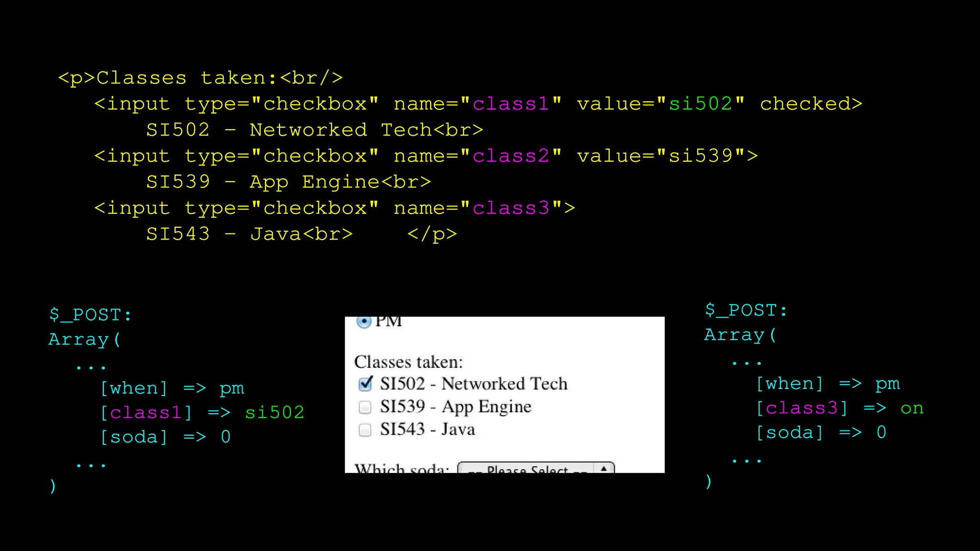This screenshot has height=551, width=980.
Task: Click the magenta 'class3' in the HTML code
Action: (x=511, y=208)
